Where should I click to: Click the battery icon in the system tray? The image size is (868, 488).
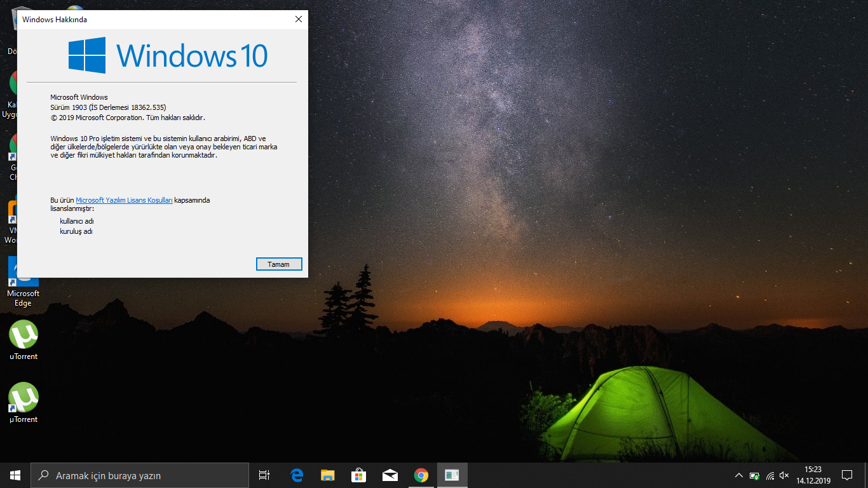coord(754,475)
